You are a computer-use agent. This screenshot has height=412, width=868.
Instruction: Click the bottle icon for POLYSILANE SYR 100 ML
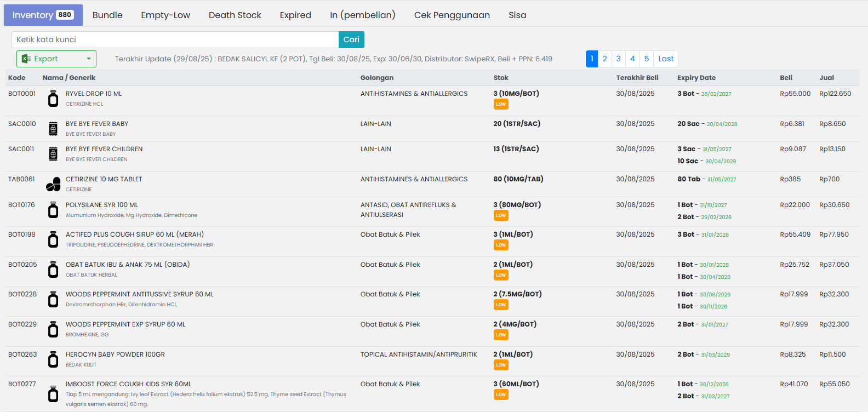53,210
